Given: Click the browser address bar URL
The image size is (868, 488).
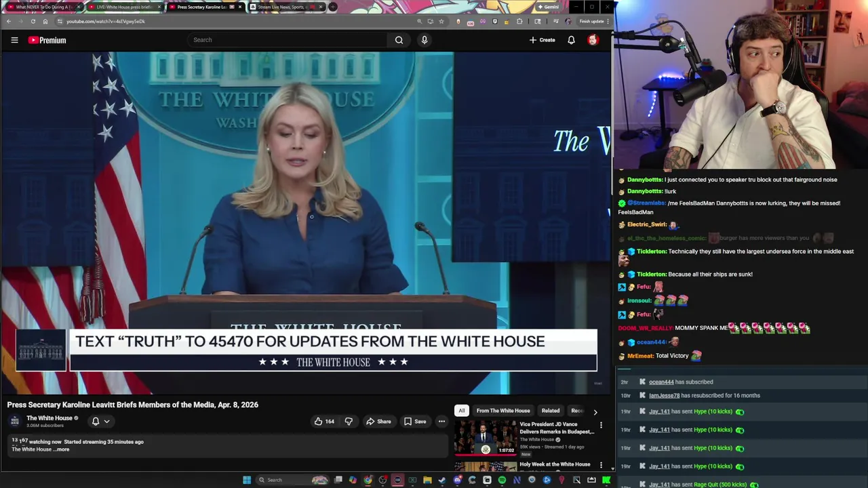Looking at the screenshot, I should 106,21.
